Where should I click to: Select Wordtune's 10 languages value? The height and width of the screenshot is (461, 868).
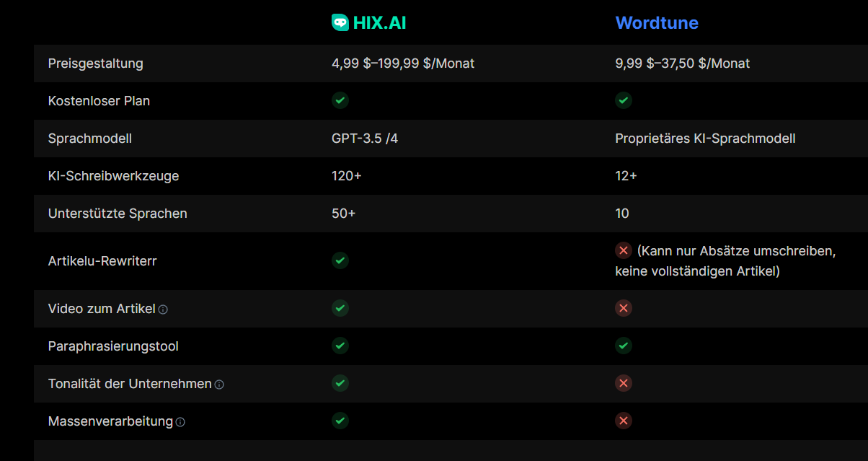click(x=622, y=214)
